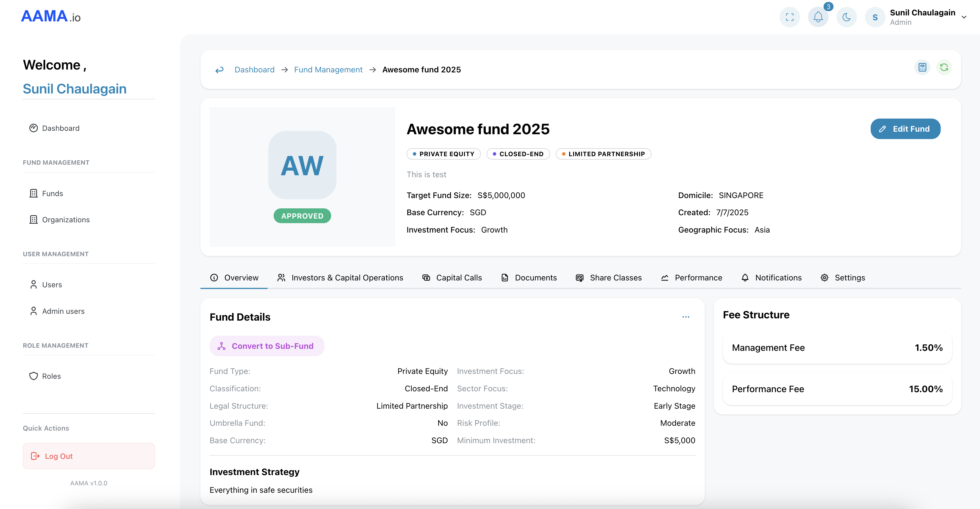Click the Edit Fund button
Image resolution: width=980 pixels, height=509 pixels.
(905, 129)
